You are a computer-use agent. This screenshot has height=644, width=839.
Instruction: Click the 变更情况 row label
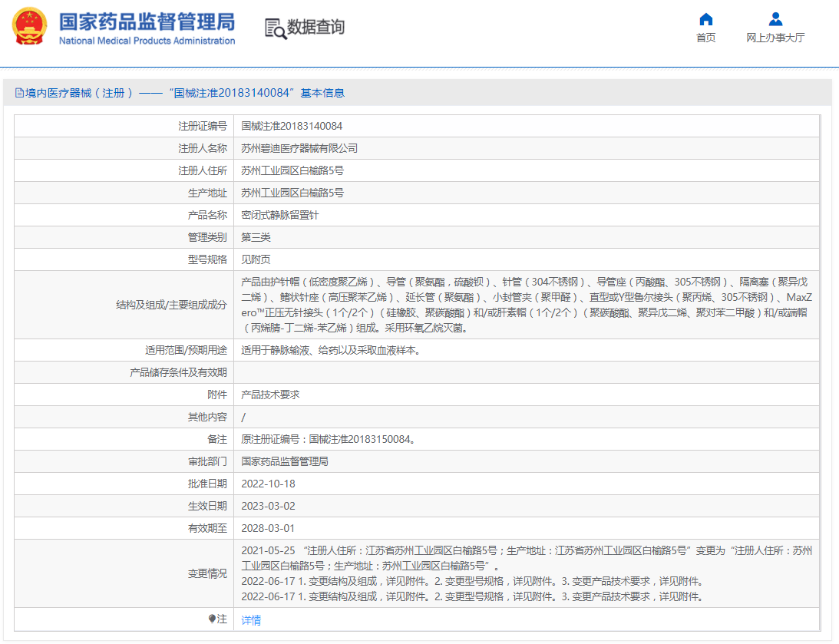pos(207,573)
